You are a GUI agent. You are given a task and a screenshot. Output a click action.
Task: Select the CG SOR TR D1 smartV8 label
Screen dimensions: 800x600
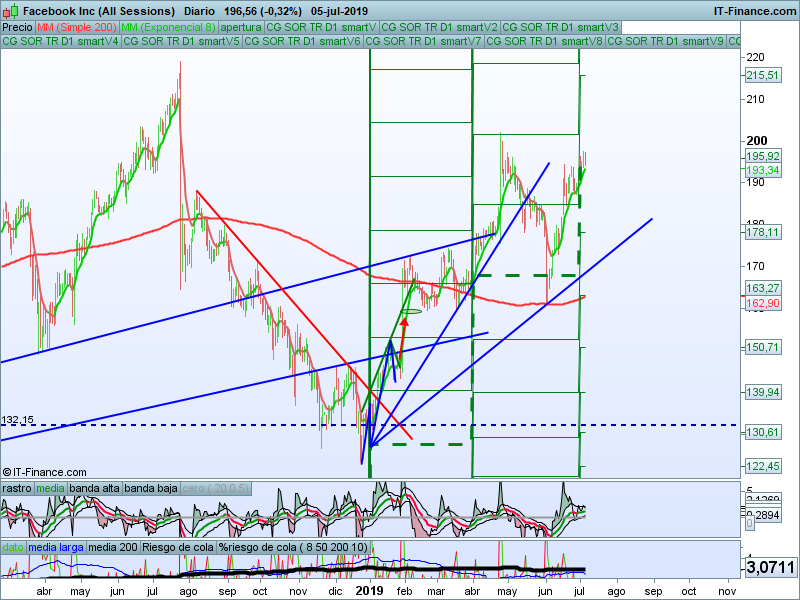544,41
